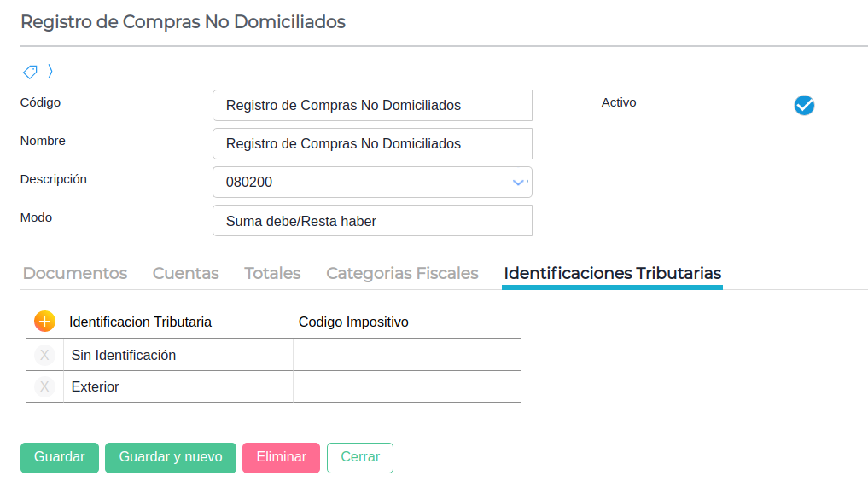Close the form with Cerrar
Viewport: 868px width, 493px height.
(359, 457)
